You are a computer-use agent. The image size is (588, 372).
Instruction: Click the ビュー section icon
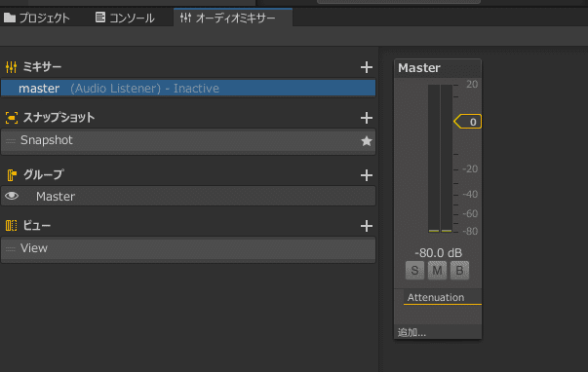12,226
